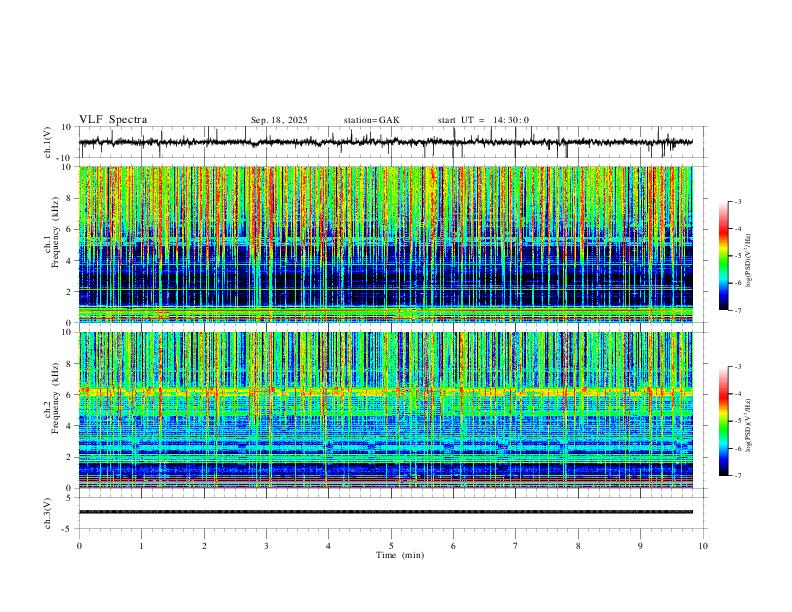Click the "Time (min)" x-axis label
This screenshot has width=792, height=612.
tap(400, 555)
